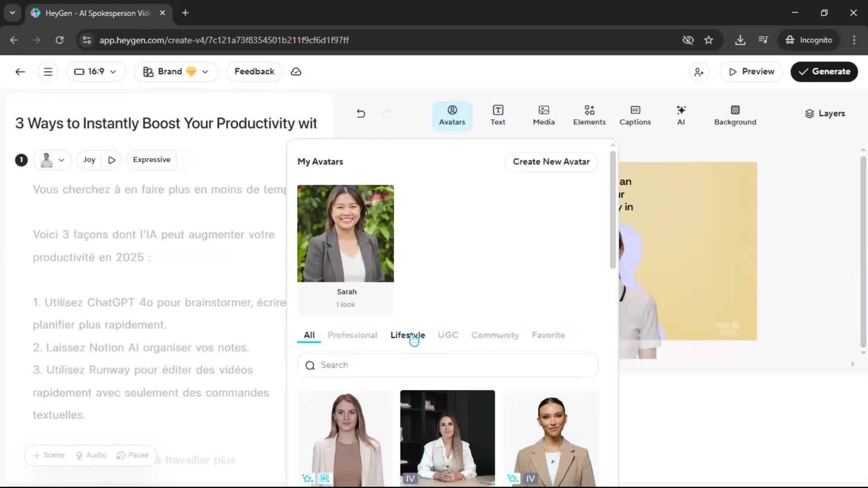Screen dimensions: 868x488
Task: Favorite the first blonde avatar thumbnail
Action: pos(307,478)
